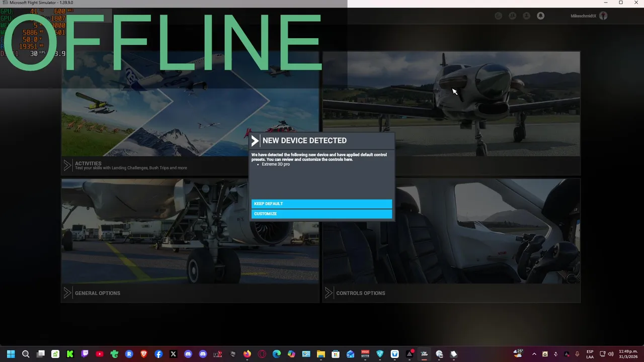
Task: Open the Windows Start menu
Action: click(x=11, y=354)
